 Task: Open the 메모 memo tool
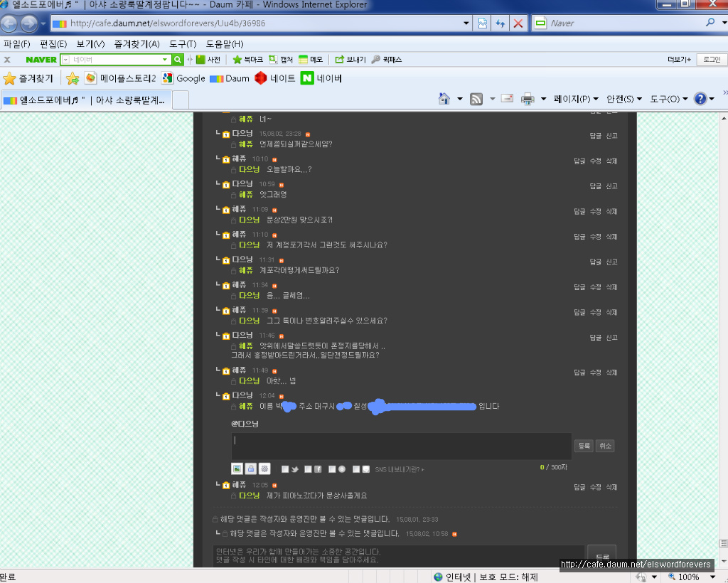point(311,60)
